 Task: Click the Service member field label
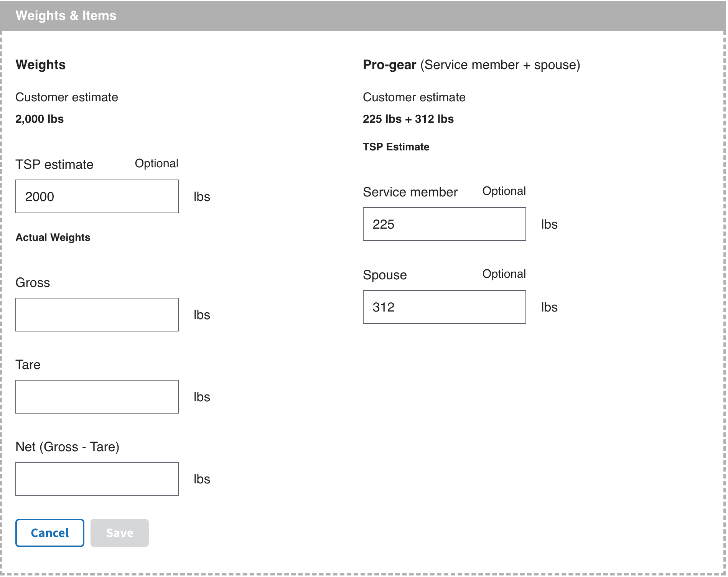point(410,192)
